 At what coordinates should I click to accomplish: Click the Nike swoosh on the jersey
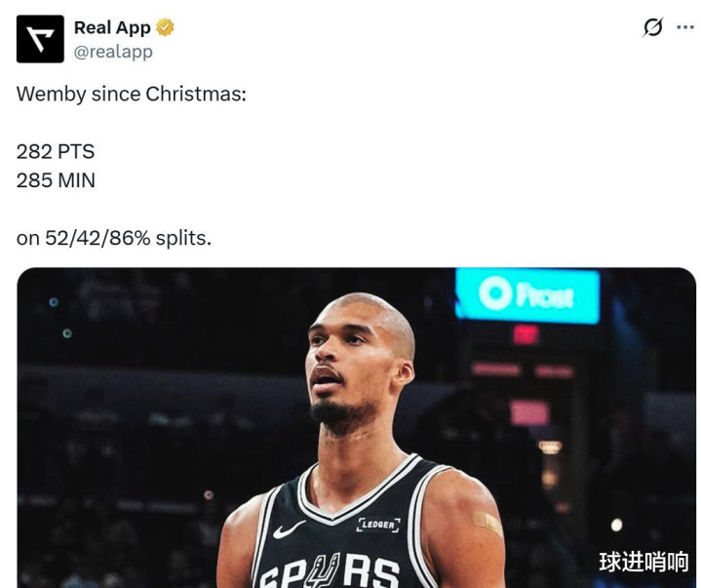[x=289, y=529]
